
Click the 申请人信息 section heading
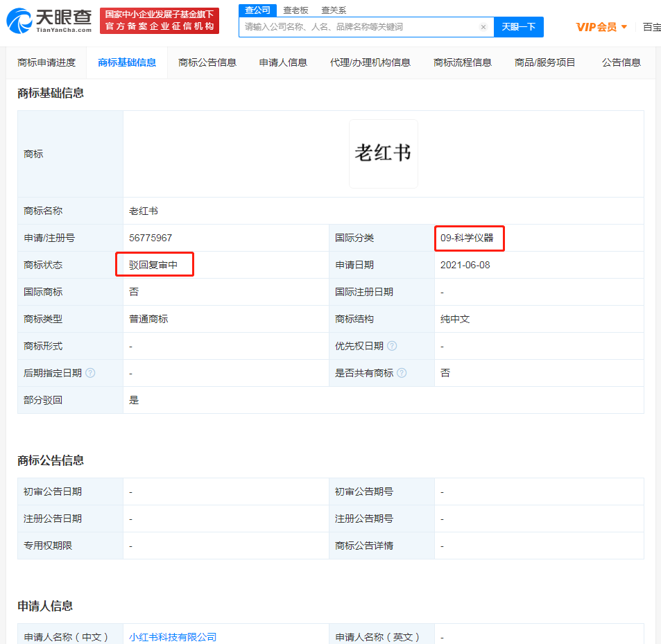(x=45, y=606)
